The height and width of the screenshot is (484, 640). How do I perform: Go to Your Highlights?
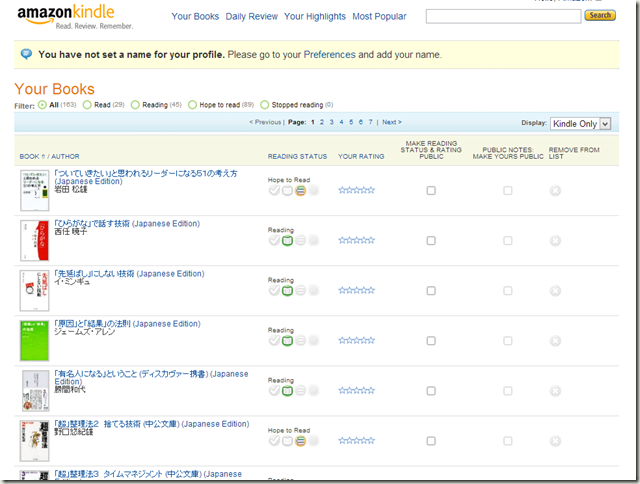[x=315, y=16]
